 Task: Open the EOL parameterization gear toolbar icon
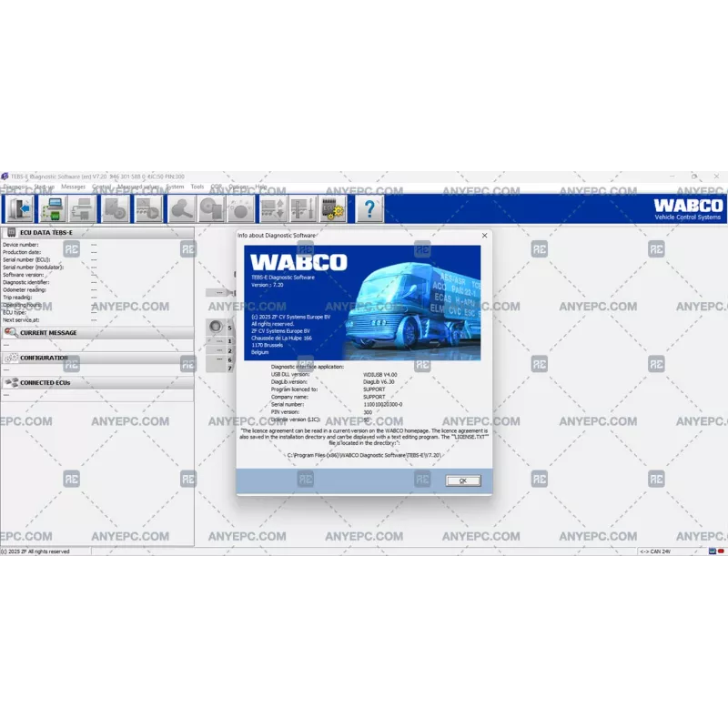pos(332,208)
